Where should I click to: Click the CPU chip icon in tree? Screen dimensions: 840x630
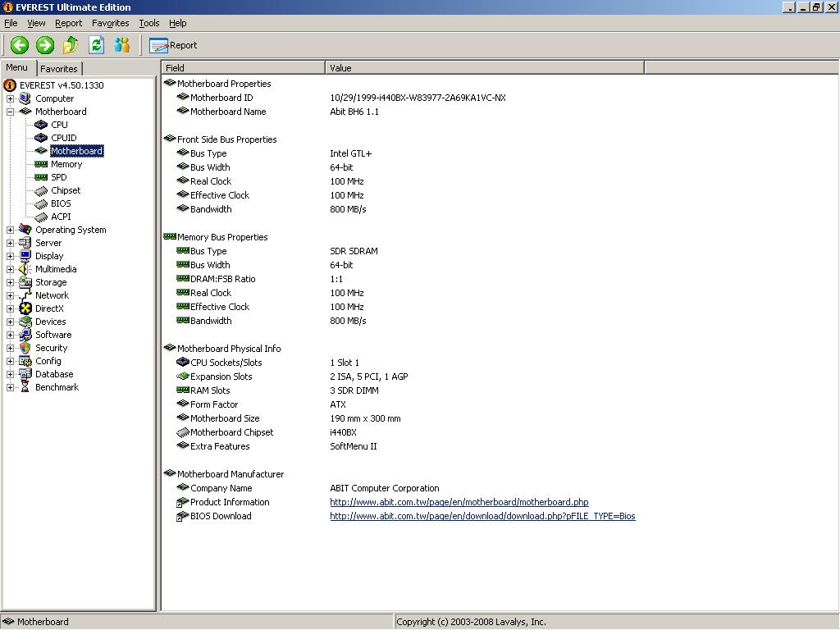click(41, 125)
